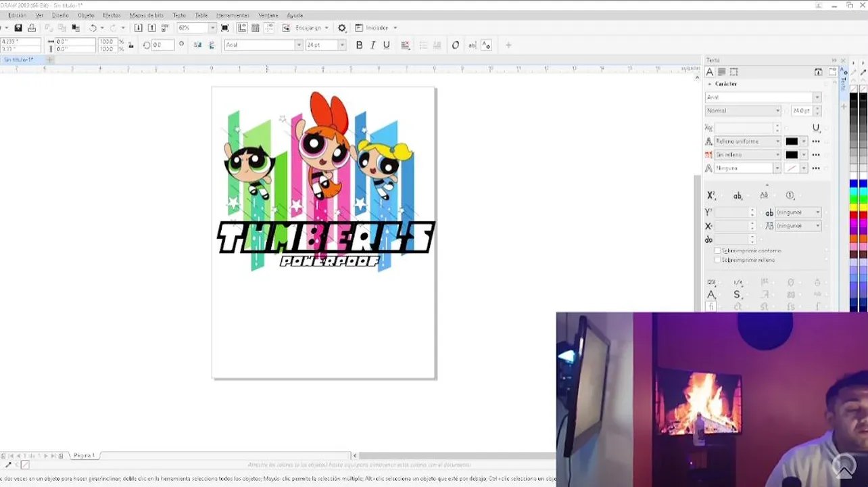The height and width of the screenshot is (487, 868).
Task: Open fill settings ellipsis button beside Relleno uniforme
Action: tap(816, 141)
